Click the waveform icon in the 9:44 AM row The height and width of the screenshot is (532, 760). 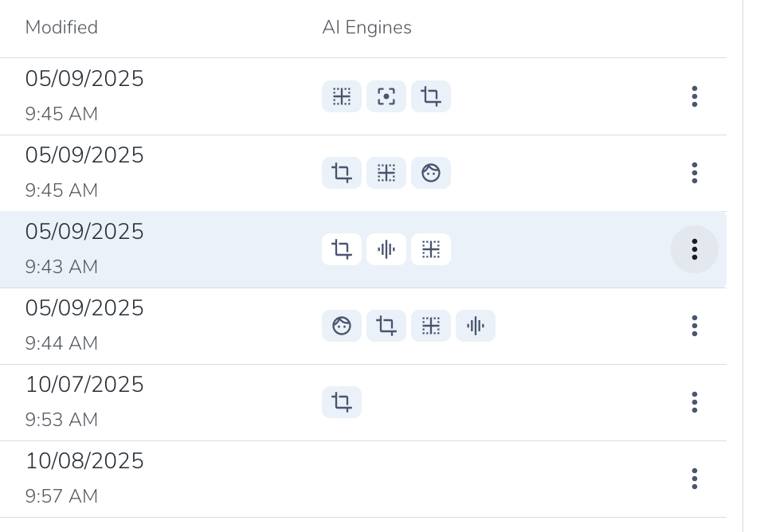click(x=476, y=326)
